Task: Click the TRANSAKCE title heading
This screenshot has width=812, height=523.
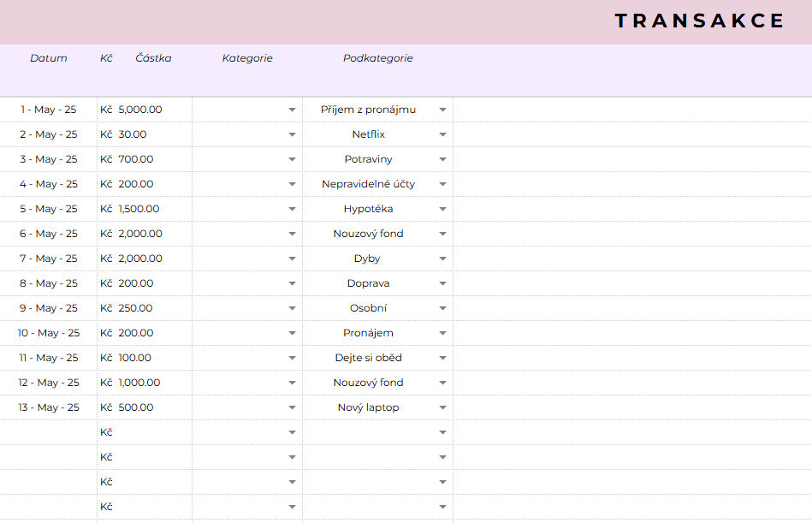Action: (x=699, y=21)
